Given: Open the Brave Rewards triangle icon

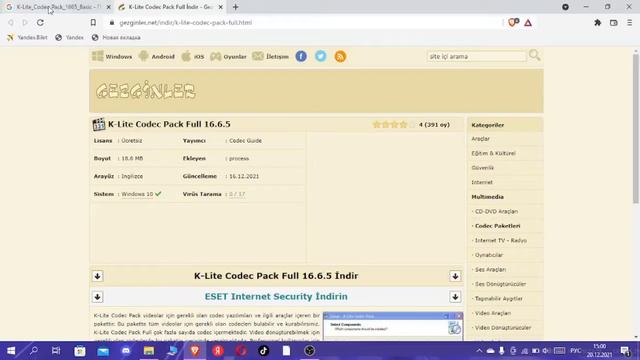Looking at the screenshot, I should click(528, 23).
